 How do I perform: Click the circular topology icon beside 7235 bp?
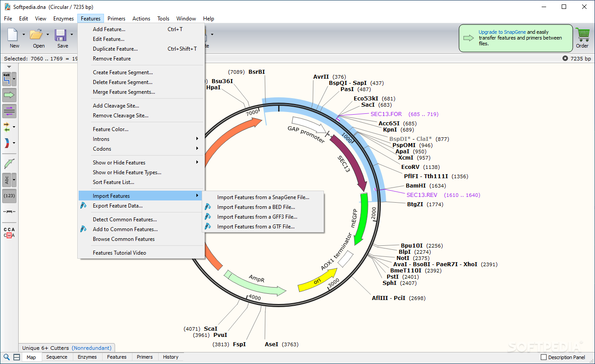565,58
